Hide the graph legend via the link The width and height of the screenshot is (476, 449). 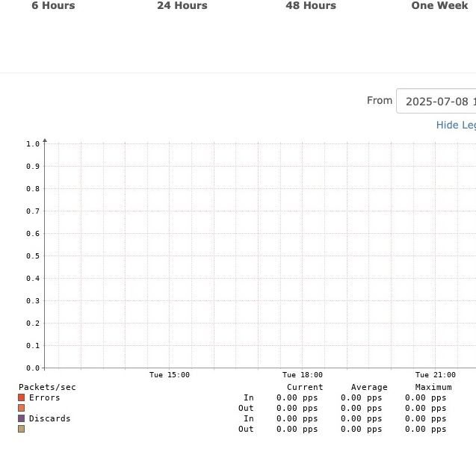point(455,125)
